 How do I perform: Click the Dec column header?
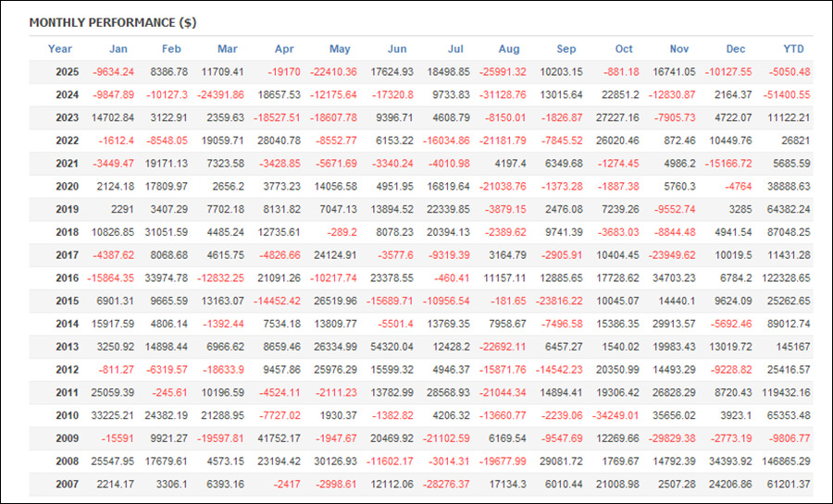pos(737,49)
